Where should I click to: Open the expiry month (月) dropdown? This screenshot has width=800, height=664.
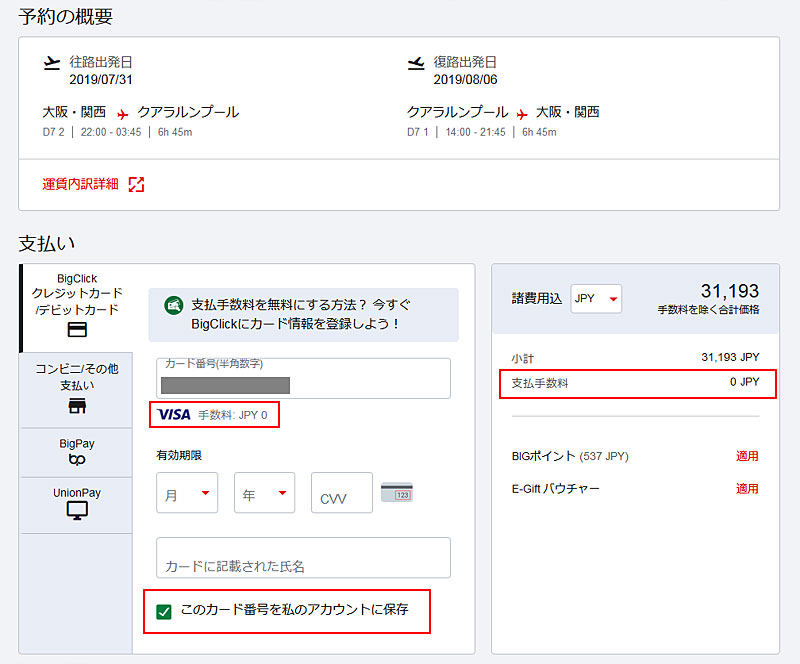tap(187, 493)
